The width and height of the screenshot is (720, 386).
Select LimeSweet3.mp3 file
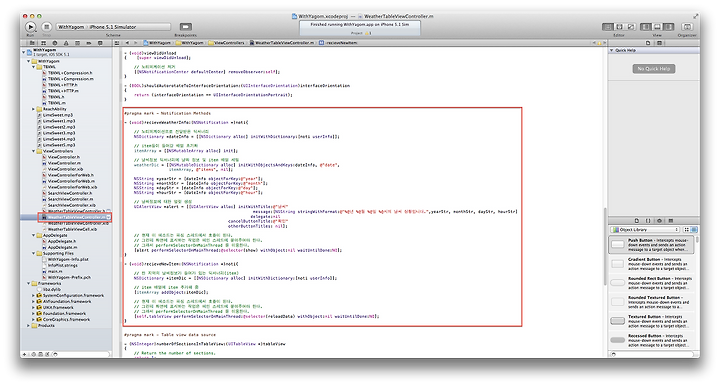click(56, 133)
